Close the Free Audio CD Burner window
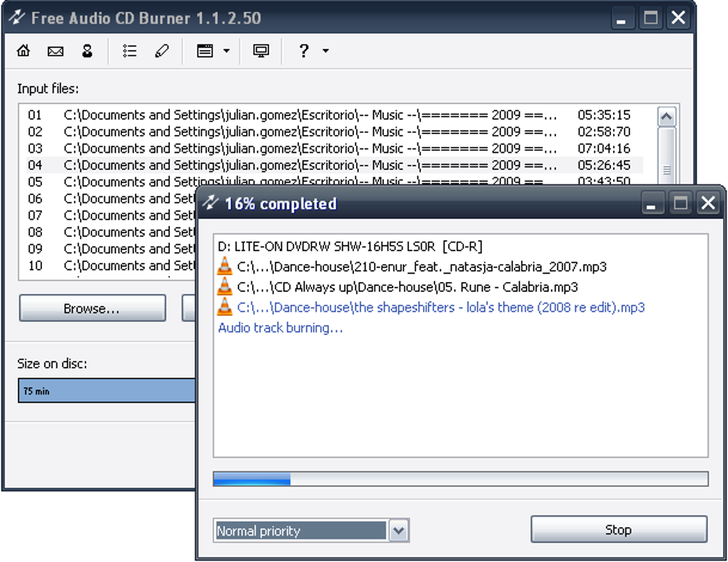Image resolution: width=728 pixels, height=562 pixels. (x=678, y=18)
